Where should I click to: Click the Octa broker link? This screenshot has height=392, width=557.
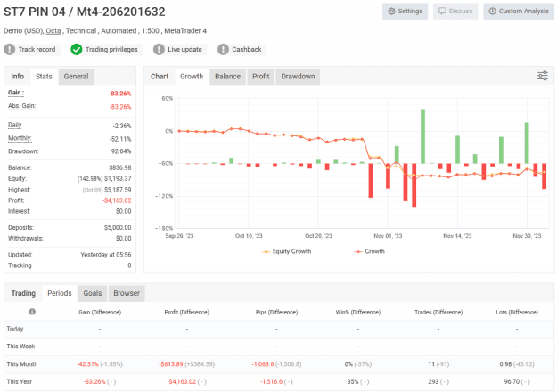point(53,31)
